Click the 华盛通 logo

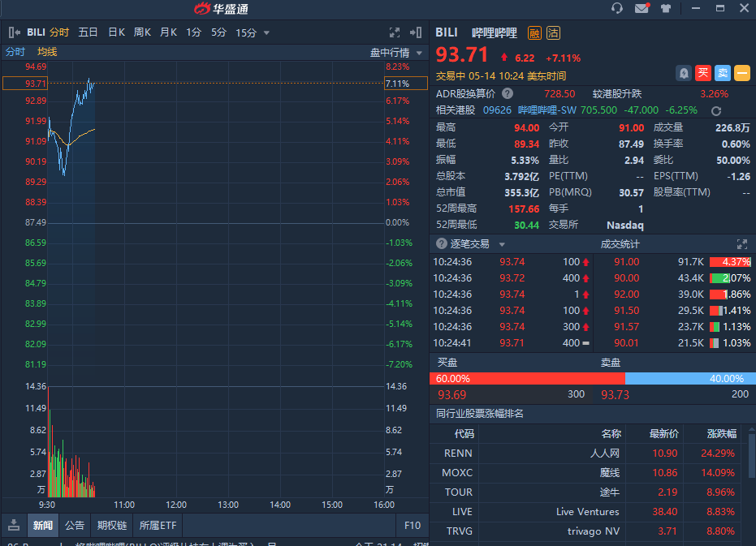click(x=221, y=9)
